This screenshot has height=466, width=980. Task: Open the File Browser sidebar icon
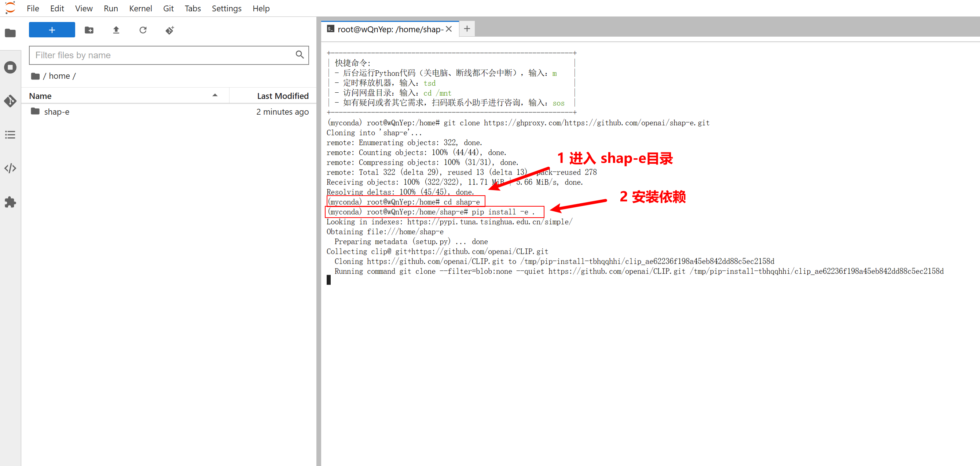coord(10,33)
